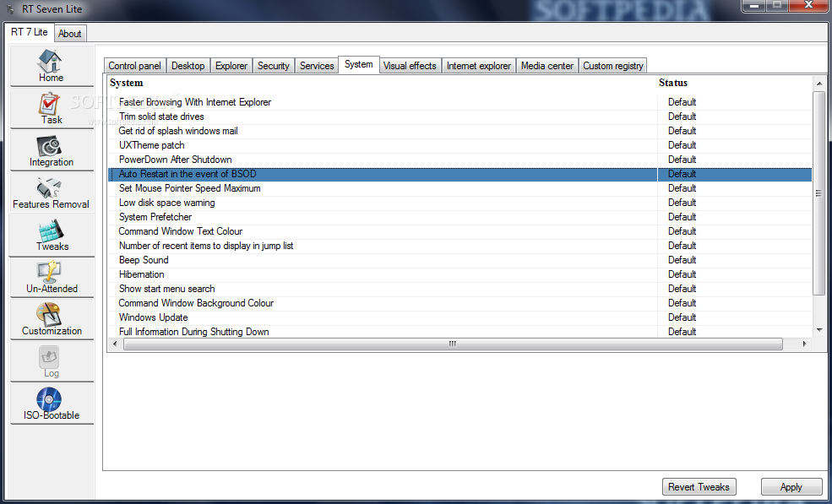Click the horizontal scroll left arrow
The width and height of the screenshot is (832, 504).
115,344
